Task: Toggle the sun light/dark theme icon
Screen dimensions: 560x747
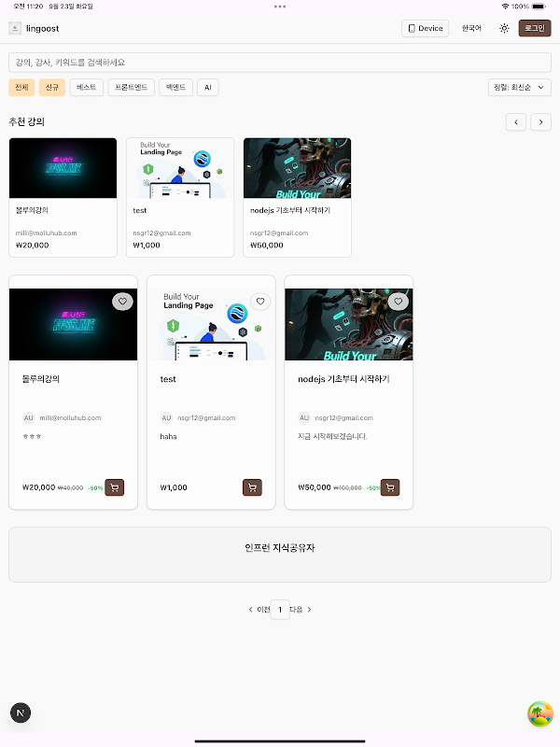Action: [504, 29]
